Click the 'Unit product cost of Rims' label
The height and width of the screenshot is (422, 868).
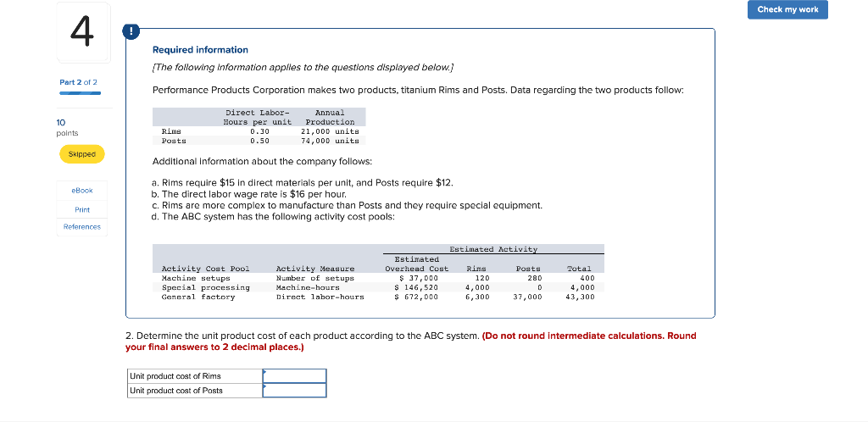point(175,376)
